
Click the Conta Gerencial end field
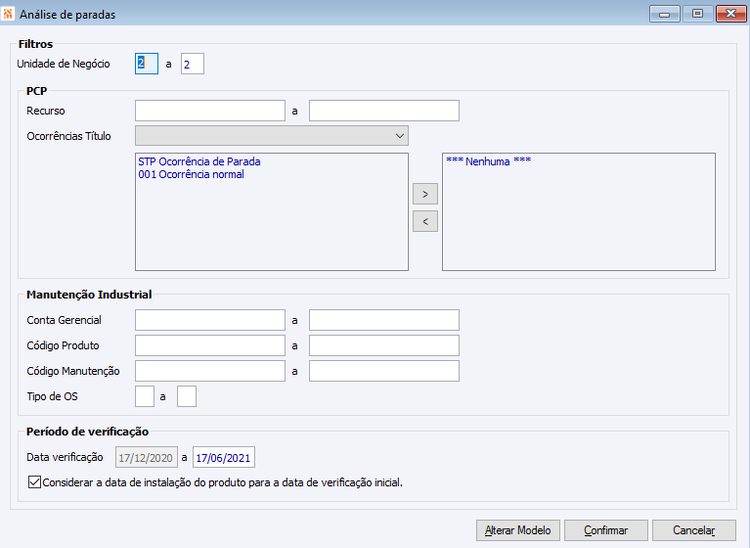pyautogui.click(x=384, y=320)
